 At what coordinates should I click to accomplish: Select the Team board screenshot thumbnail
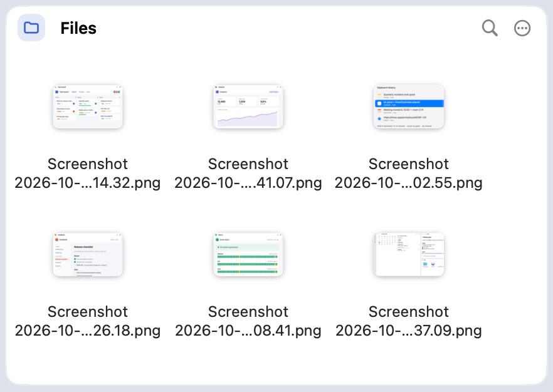(x=88, y=106)
